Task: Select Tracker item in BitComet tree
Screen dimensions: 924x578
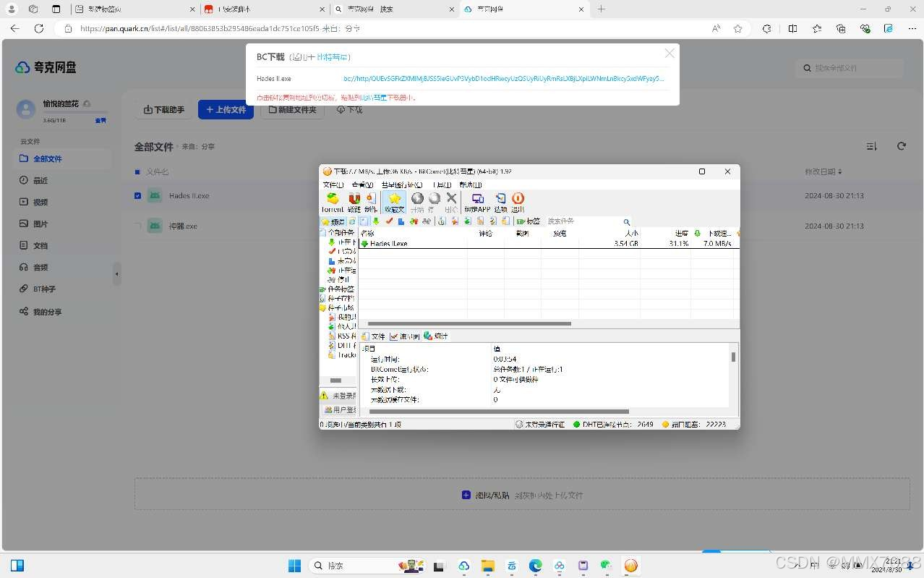Action: coord(342,354)
